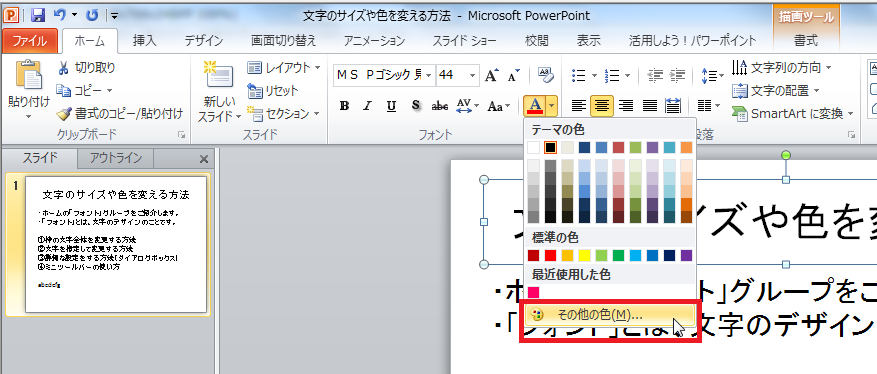Toggle Align Text Left

pos(578,106)
